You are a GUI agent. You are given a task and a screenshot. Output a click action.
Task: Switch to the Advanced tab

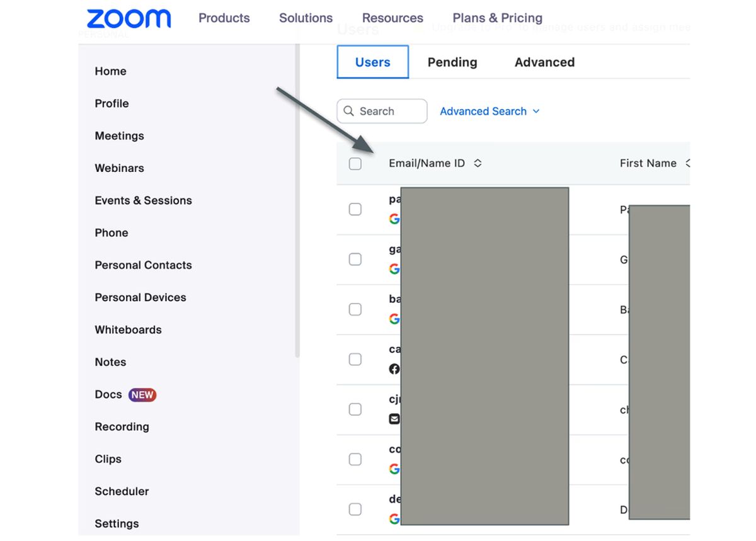[x=545, y=62]
